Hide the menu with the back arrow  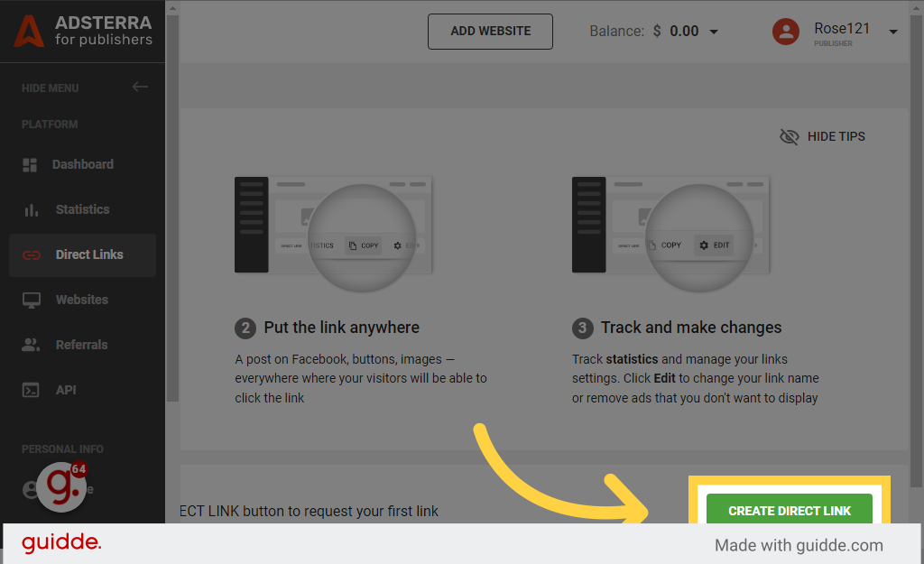tap(140, 87)
